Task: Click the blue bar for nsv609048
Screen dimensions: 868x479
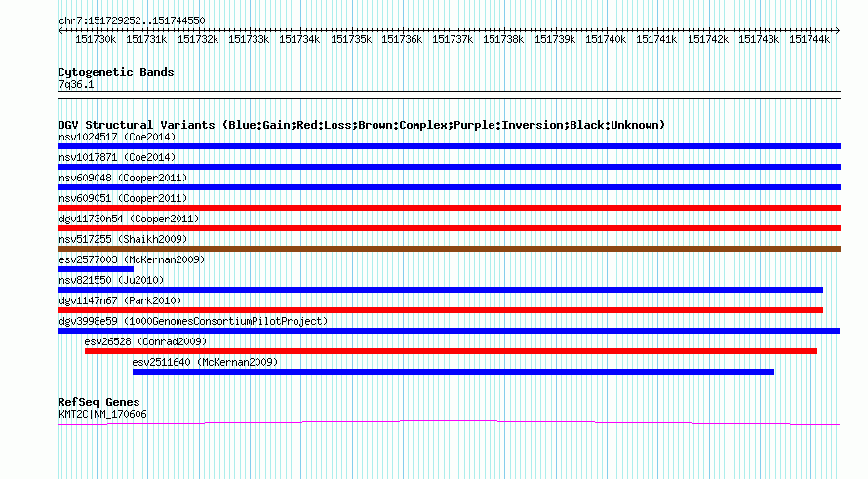Action: point(449,187)
